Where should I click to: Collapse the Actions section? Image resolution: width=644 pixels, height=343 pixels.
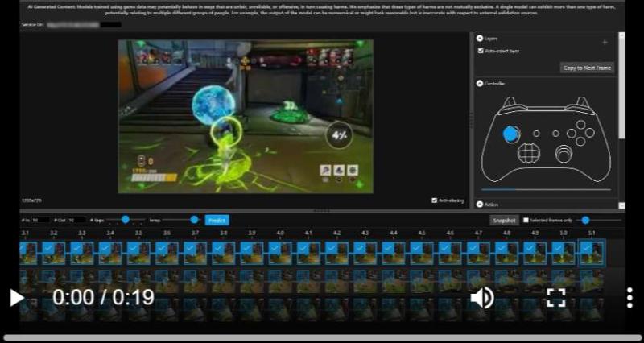479,205
